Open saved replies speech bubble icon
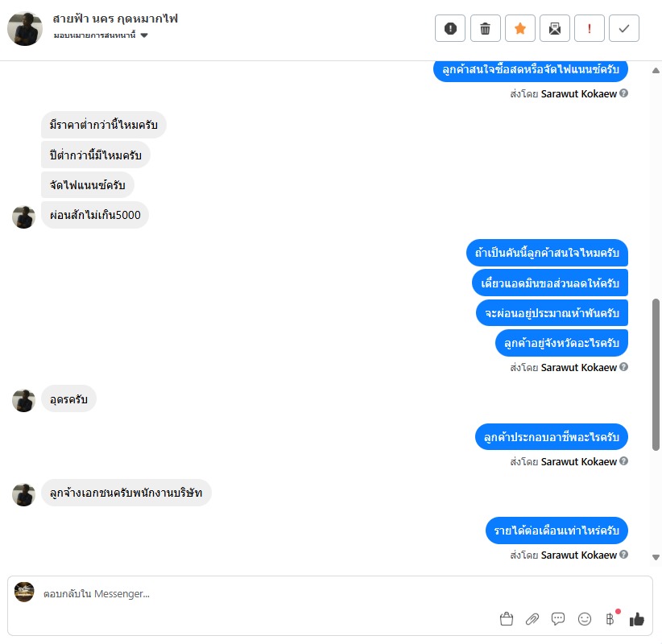662x644 pixels. click(558, 619)
